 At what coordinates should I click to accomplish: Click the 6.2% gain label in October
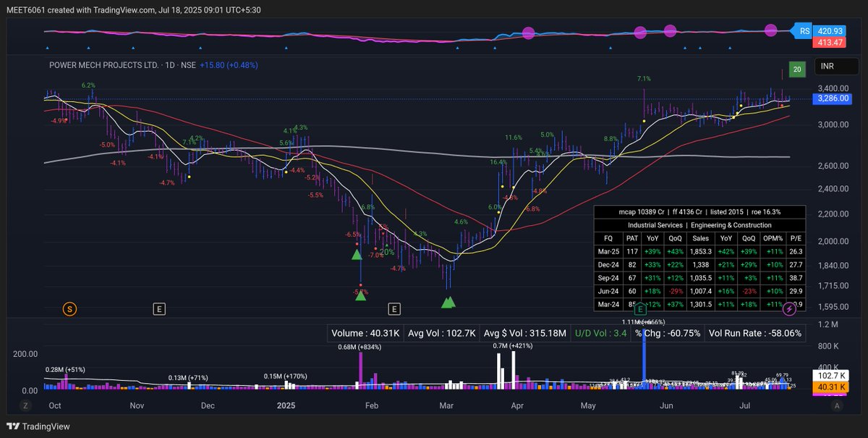click(x=88, y=85)
